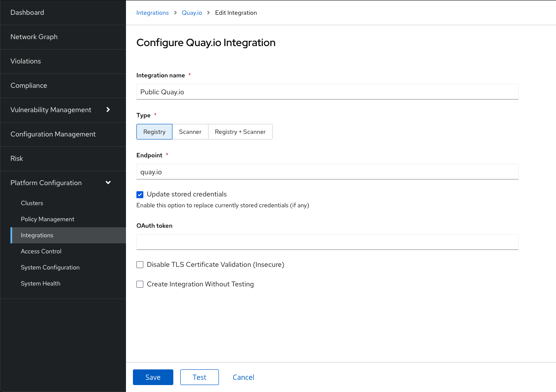Cancel editing the integration
Image resolution: width=556 pixels, height=392 pixels.
tap(243, 377)
